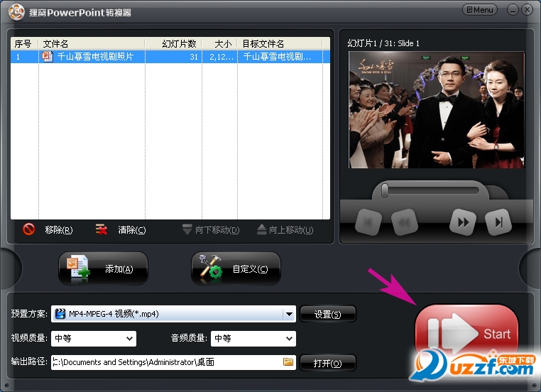Click the 幻灯片数 column header
Screen dimensions: 541x392
[173, 43]
